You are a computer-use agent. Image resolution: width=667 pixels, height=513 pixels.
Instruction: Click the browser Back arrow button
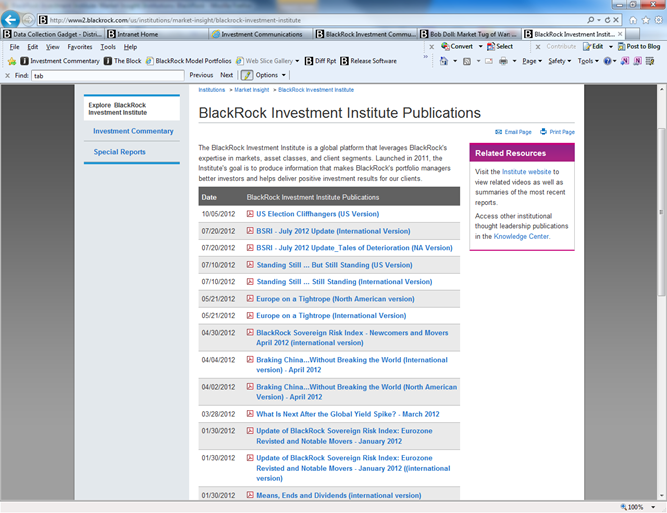[10, 19]
